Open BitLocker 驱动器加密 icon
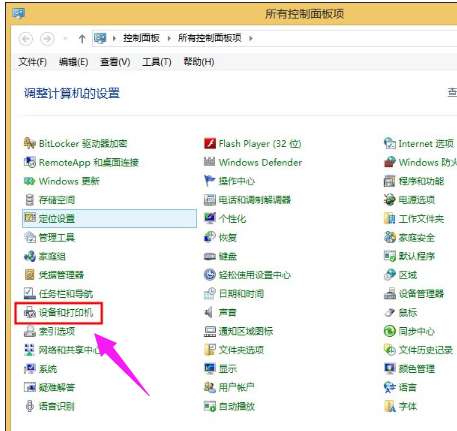The height and width of the screenshot is (431, 457). coord(30,143)
